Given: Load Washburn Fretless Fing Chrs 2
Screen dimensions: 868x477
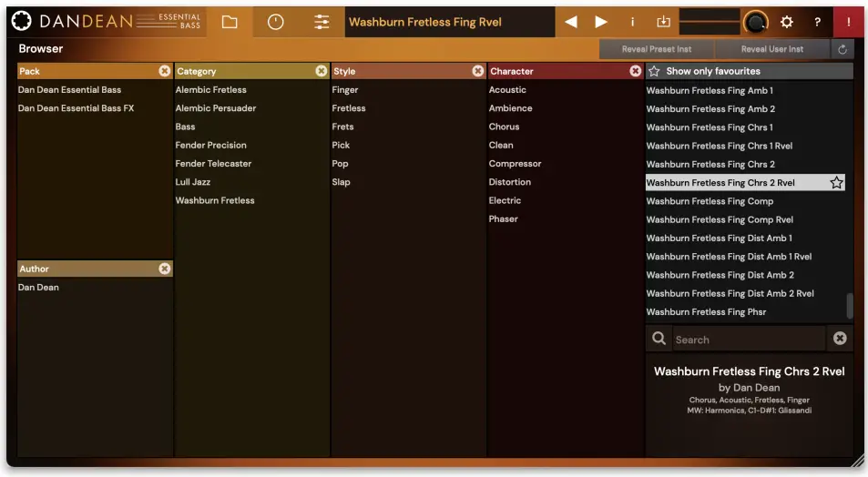Looking at the screenshot, I should point(710,165).
